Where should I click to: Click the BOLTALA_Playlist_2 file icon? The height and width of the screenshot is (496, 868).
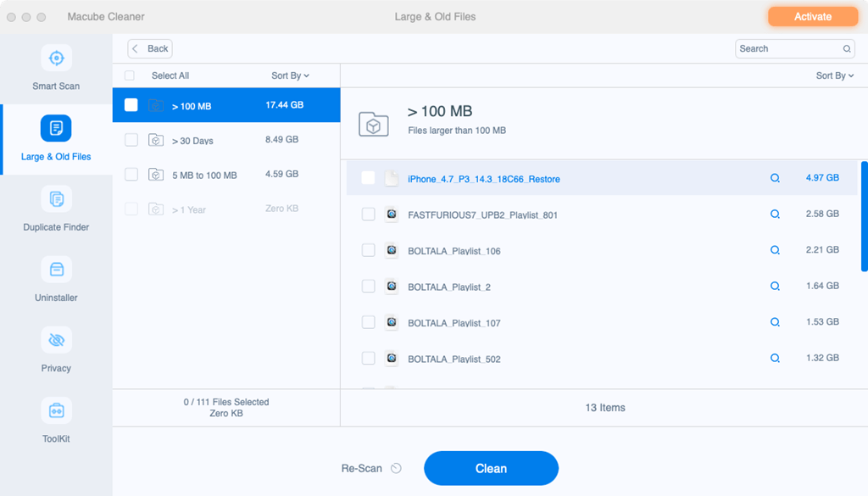[x=392, y=287]
